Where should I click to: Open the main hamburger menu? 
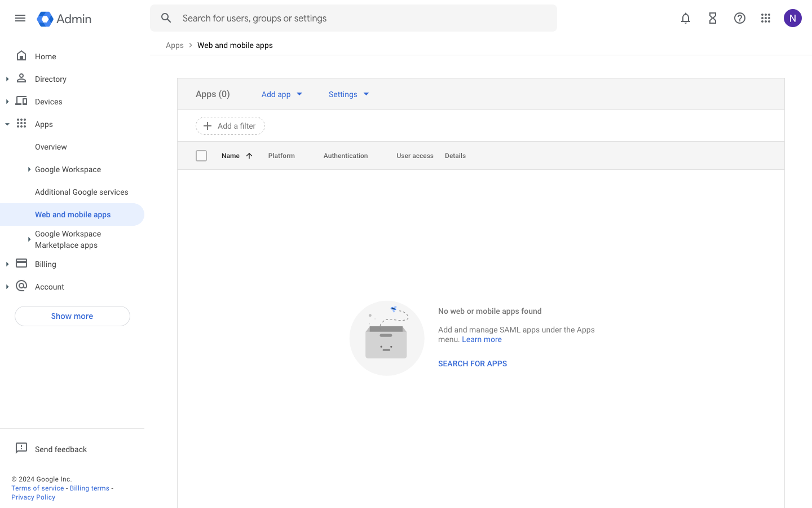coord(20,18)
